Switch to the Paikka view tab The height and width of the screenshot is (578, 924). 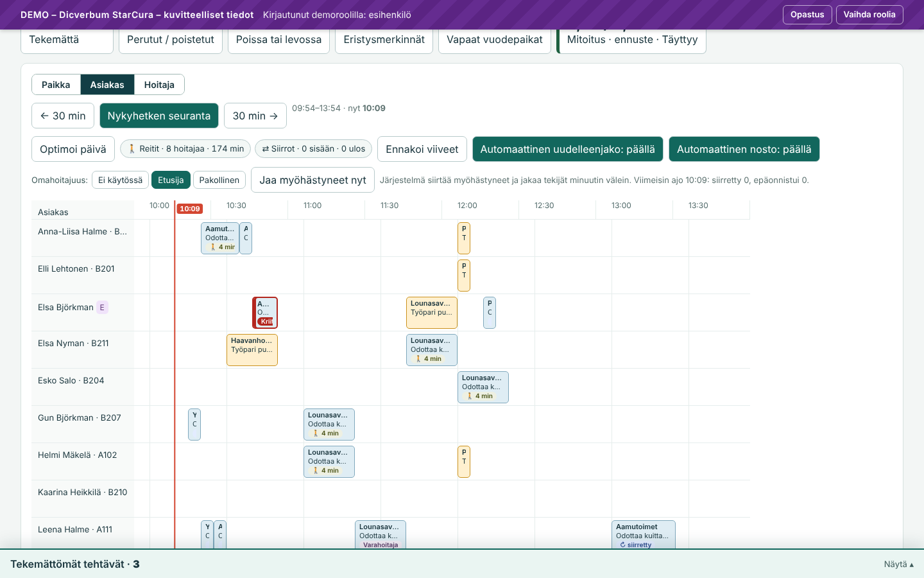coord(56,85)
